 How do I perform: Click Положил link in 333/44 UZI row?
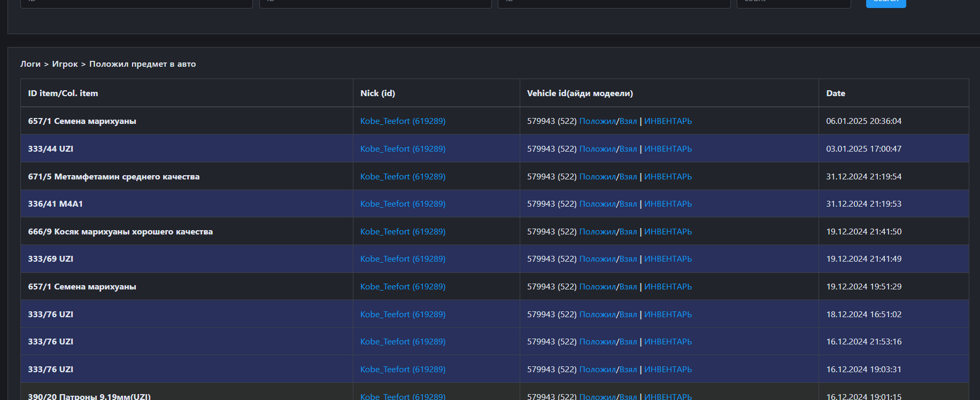[x=597, y=149]
